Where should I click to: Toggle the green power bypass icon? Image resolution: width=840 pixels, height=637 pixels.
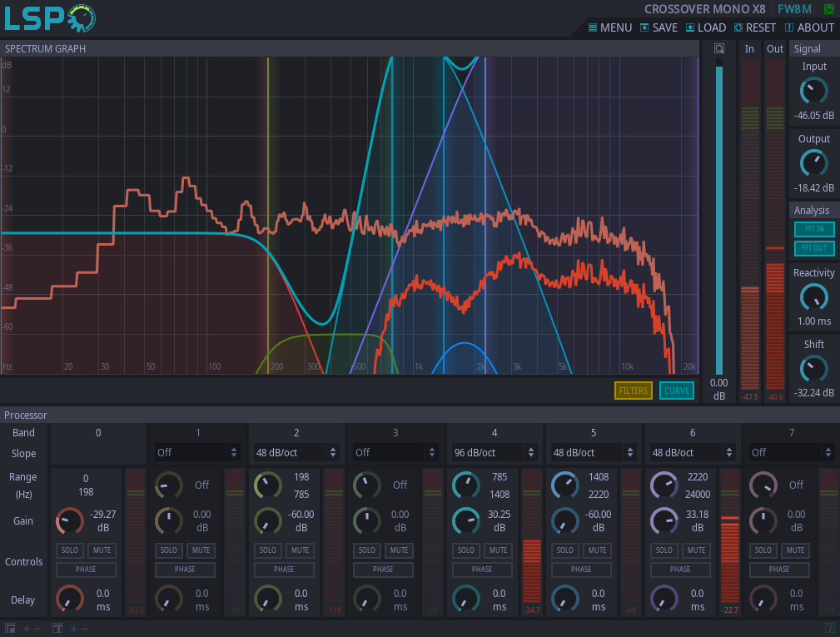[828, 9]
